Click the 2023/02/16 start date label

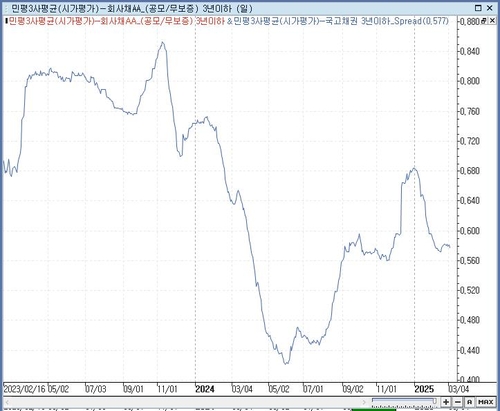click(25, 389)
